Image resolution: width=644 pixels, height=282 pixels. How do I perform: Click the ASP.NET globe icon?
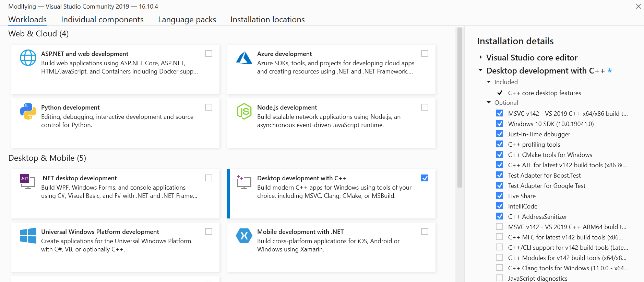(28, 58)
